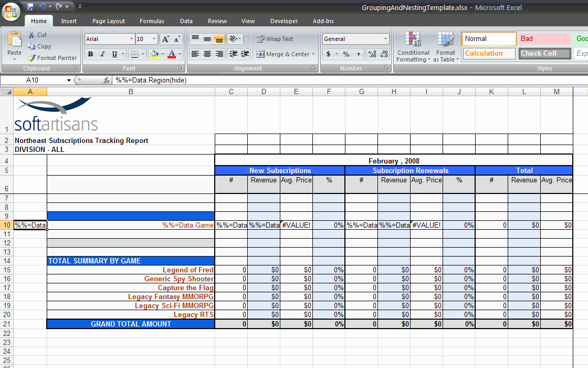
Task: Open Conditional Formatting options
Action: [x=413, y=47]
